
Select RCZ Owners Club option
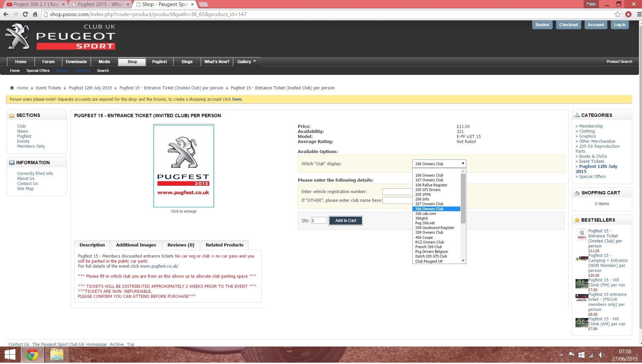tap(429, 242)
